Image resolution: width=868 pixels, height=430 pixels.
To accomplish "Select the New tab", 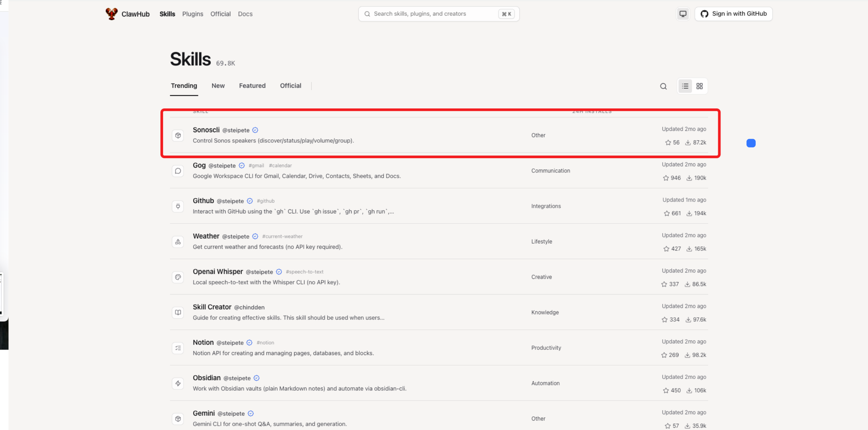I will click(x=218, y=86).
